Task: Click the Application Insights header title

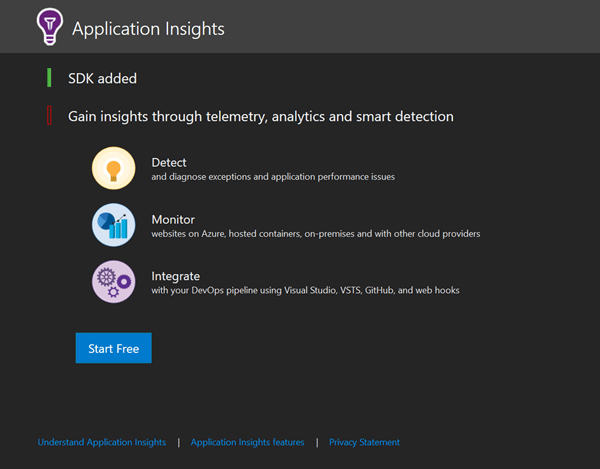Action: [x=148, y=29]
